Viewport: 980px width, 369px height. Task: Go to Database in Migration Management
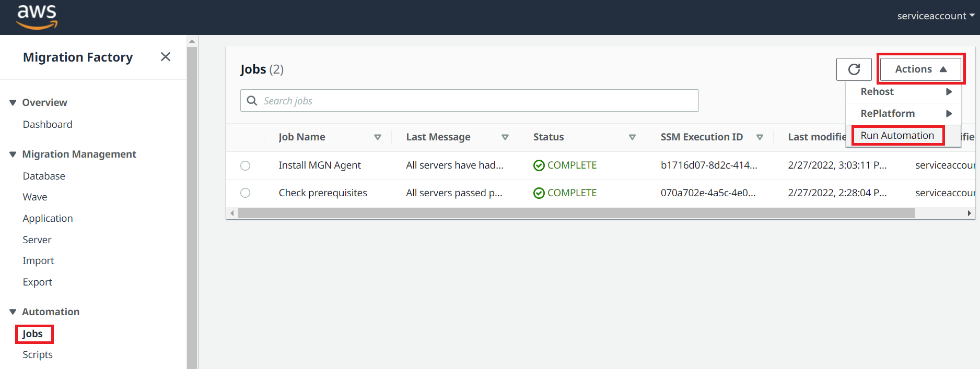tap(44, 176)
